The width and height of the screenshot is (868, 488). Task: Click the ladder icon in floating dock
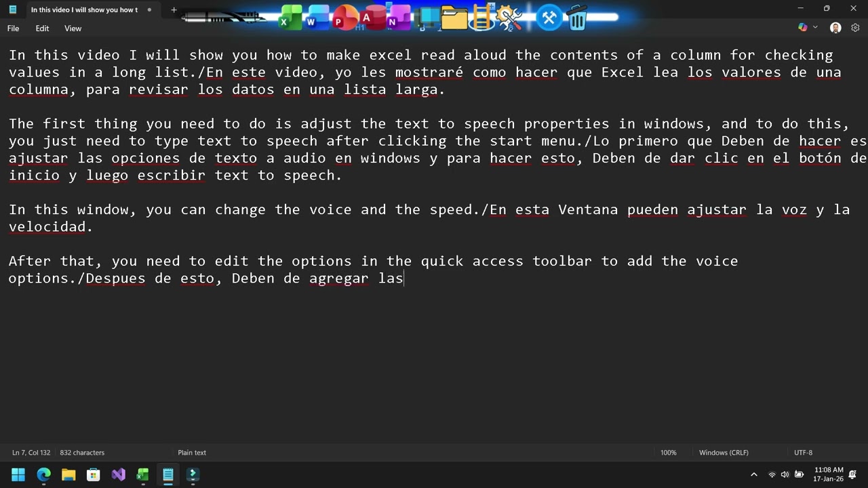point(482,18)
